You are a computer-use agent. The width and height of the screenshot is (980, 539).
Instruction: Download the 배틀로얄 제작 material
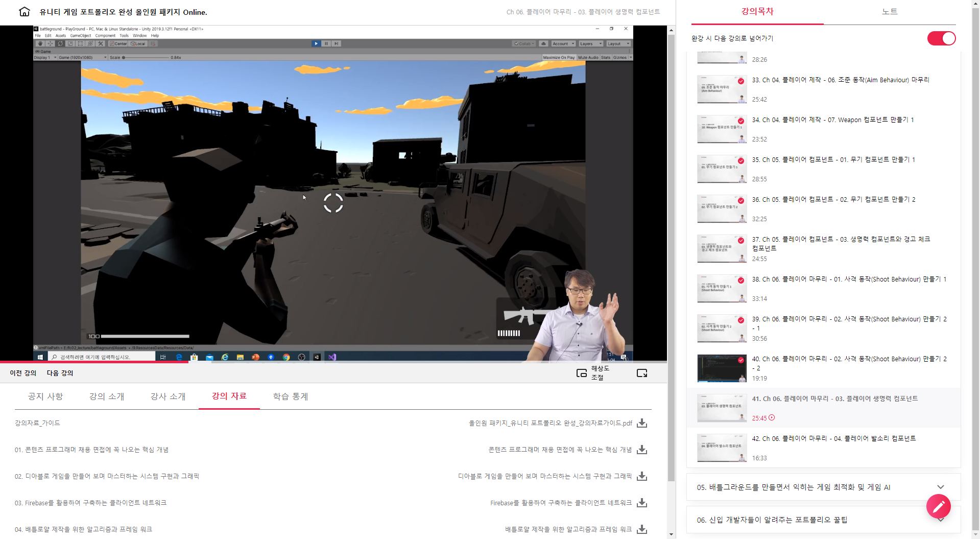coord(642,529)
